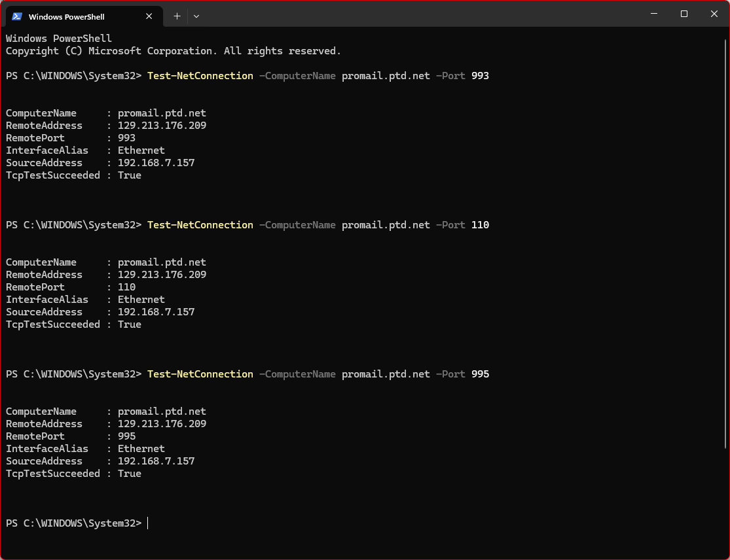Image resolution: width=730 pixels, height=560 pixels.
Task: Click ComputerName value in port 995 results
Action: pos(162,412)
